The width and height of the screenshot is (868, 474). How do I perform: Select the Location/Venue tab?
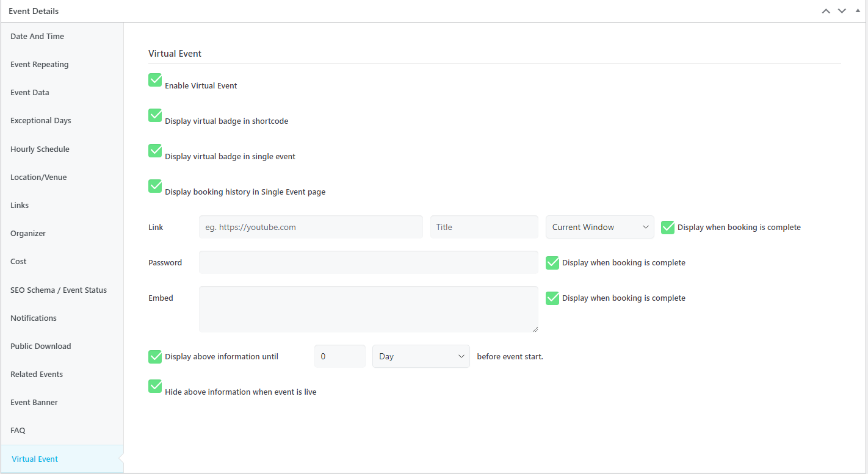[38, 177]
